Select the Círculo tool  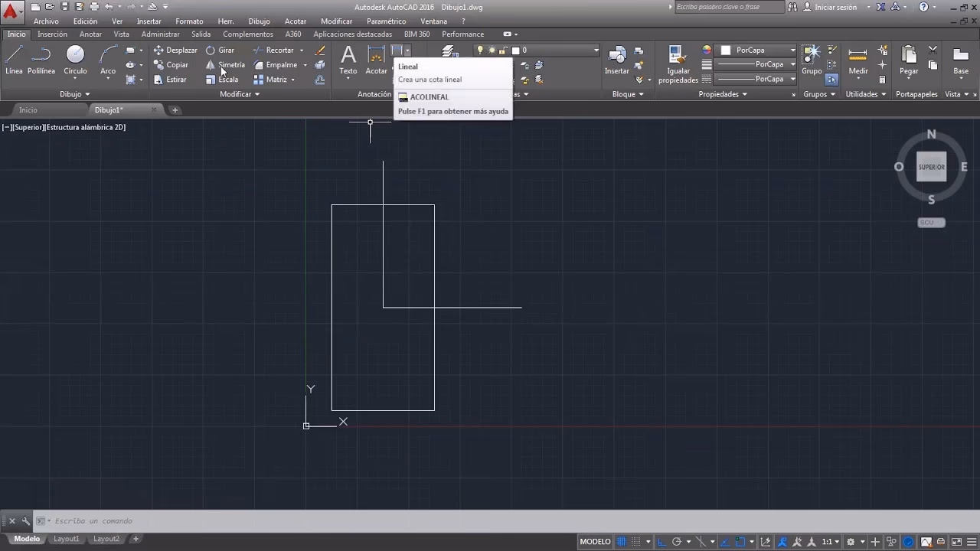click(x=75, y=60)
